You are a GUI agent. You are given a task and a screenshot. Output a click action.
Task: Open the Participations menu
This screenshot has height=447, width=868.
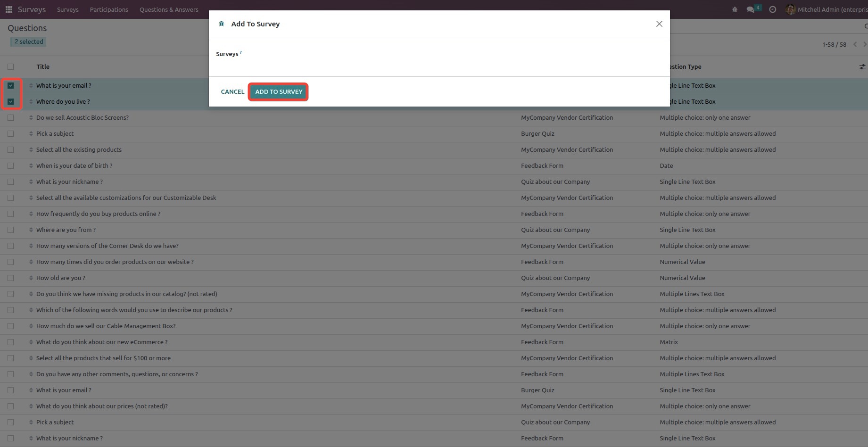[109, 9]
